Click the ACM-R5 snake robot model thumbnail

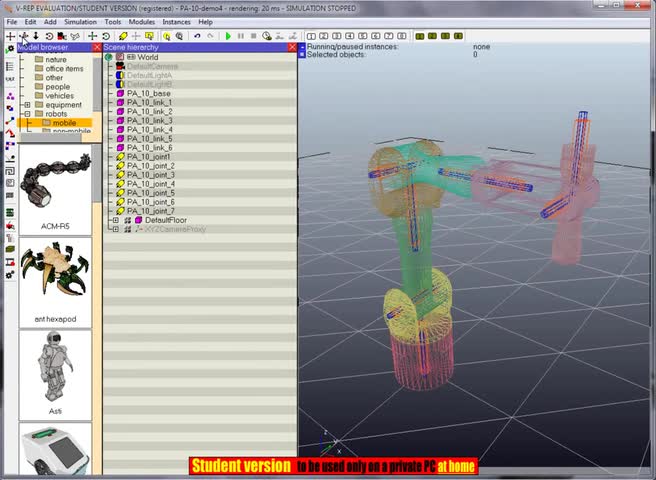[x=55, y=189]
